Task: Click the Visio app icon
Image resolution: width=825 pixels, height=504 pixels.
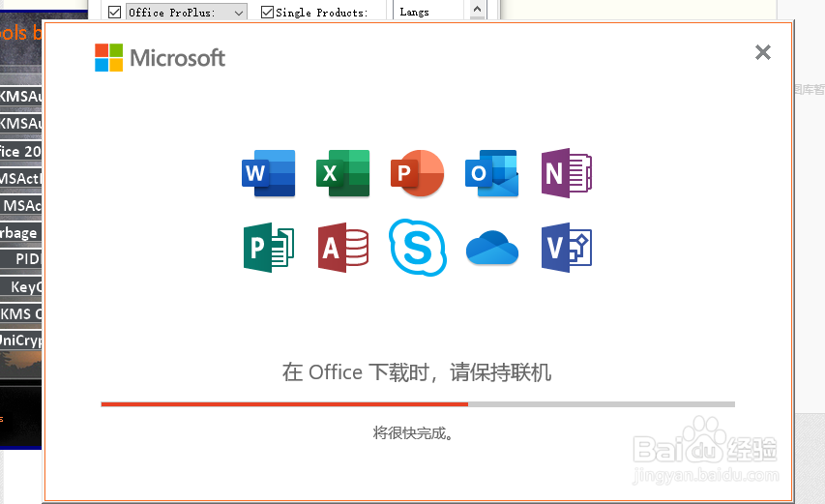Action: point(567,248)
